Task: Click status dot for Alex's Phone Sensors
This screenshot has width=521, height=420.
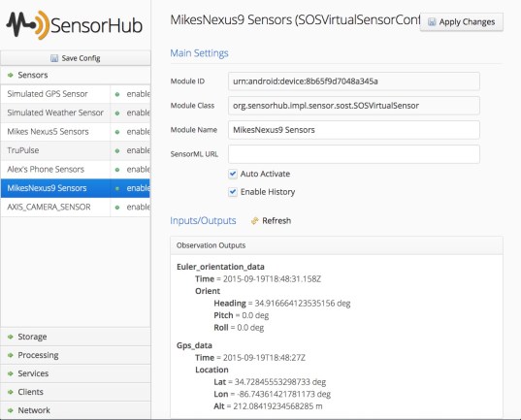Action: tap(117, 170)
